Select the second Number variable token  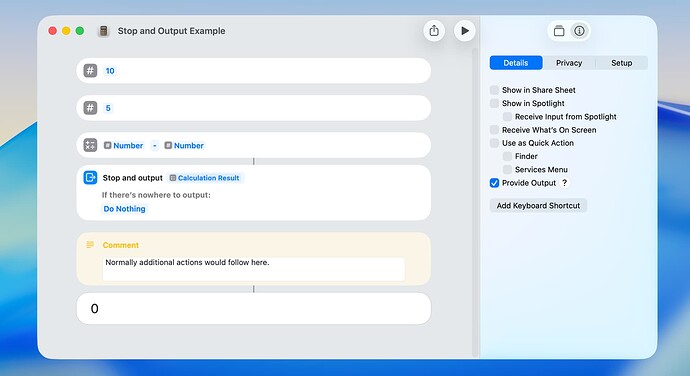[184, 145]
